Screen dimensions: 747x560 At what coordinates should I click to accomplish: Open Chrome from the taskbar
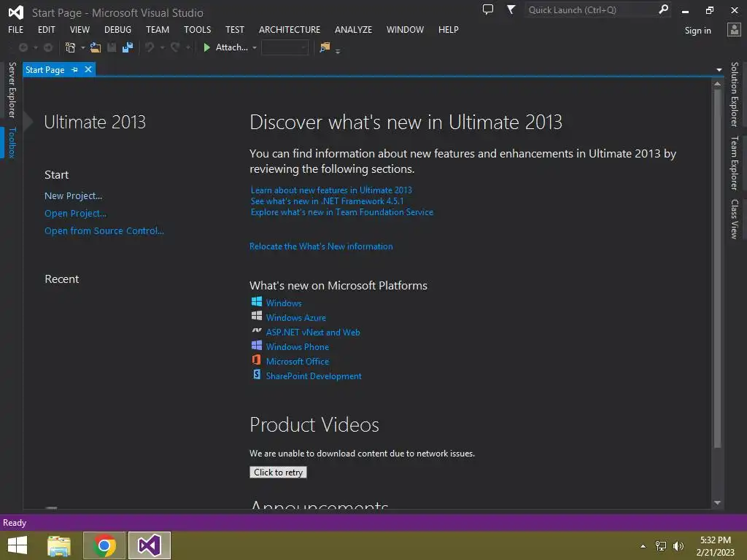tap(104, 545)
